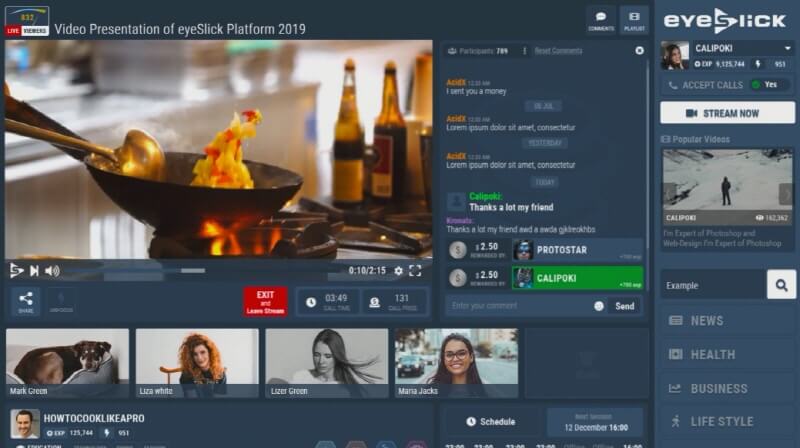Click the Share icon below the video
The image size is (800, 448).
coord(26,302)
